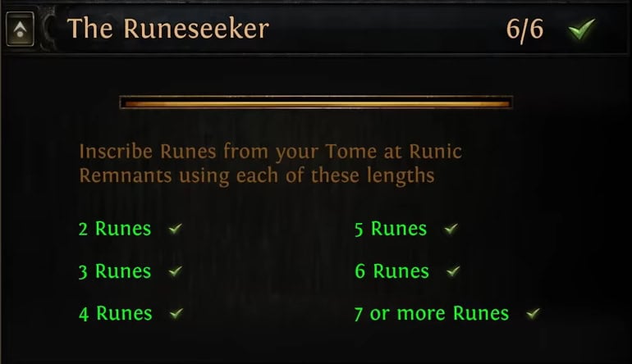Click the dark header bar of the challenge
Viewport: 632px width, 364px height.
click(316, 29)
